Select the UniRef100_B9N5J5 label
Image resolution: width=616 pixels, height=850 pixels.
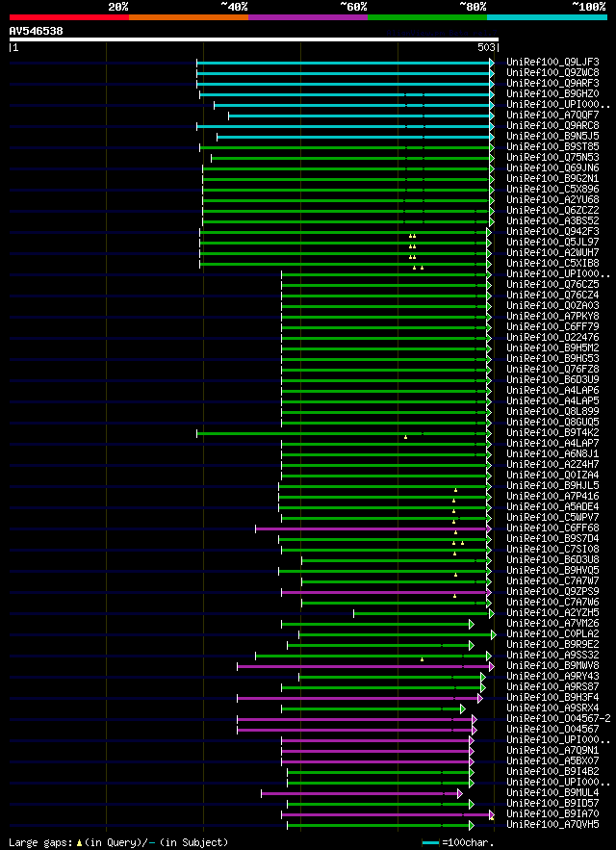[x=552, y=136]
